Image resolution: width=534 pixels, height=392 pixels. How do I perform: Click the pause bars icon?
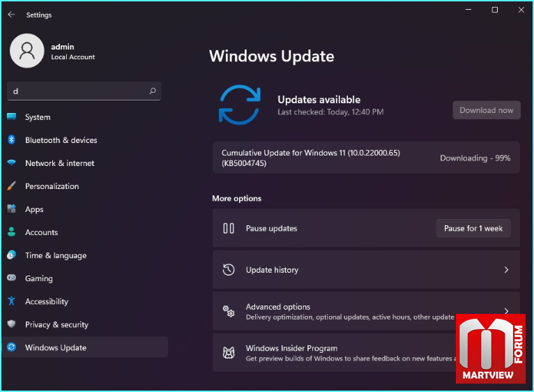point(229,228)
